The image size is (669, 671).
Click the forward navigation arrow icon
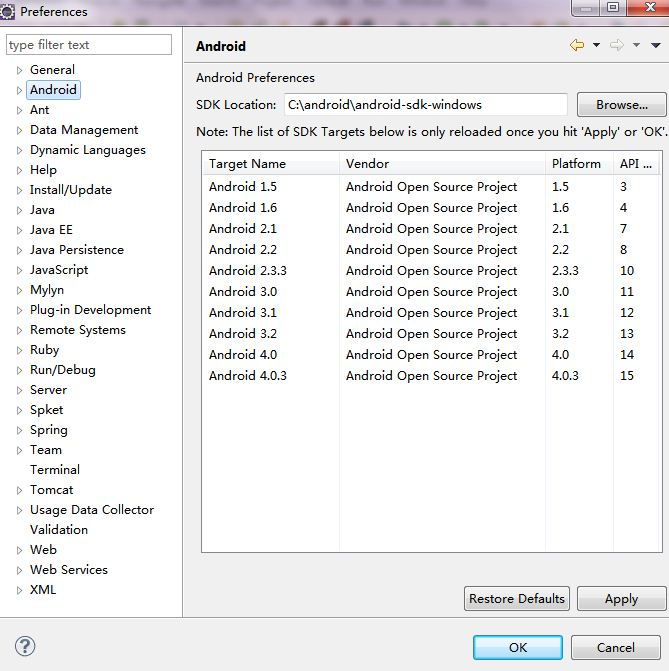click(617, 45)
